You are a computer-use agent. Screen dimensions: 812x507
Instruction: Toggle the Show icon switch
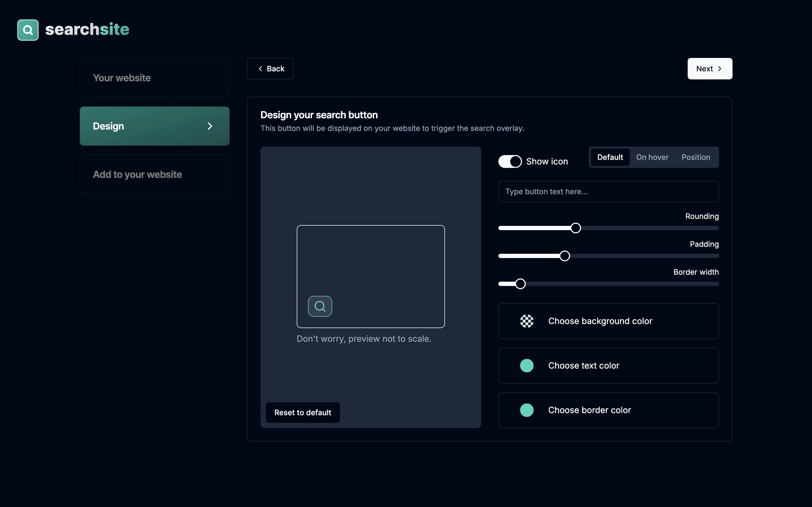coord(510,161)
